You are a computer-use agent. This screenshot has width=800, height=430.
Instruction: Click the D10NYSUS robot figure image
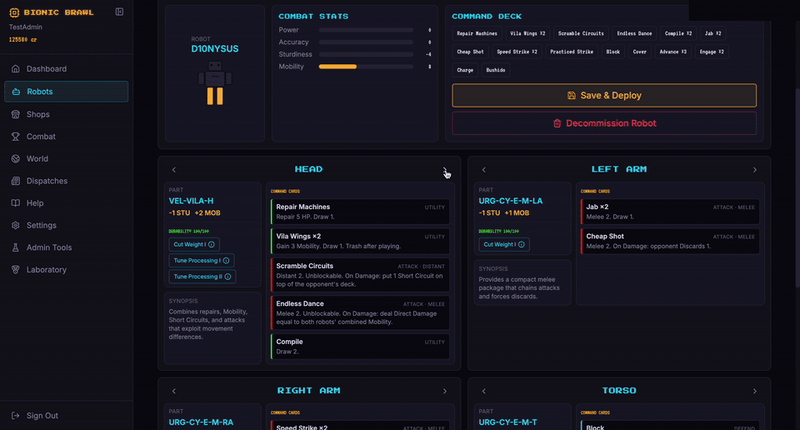[215, 83]
